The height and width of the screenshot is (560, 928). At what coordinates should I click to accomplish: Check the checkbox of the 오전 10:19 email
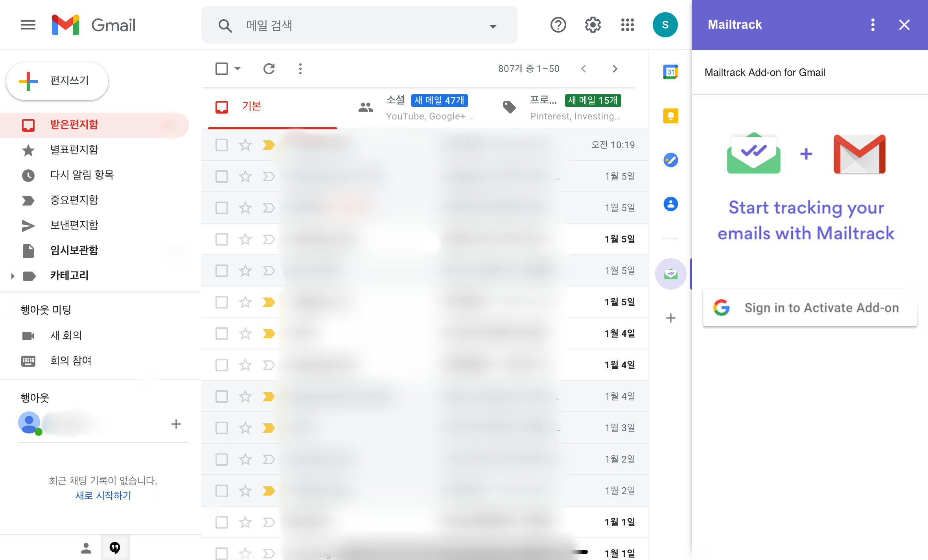coord(222,145)
